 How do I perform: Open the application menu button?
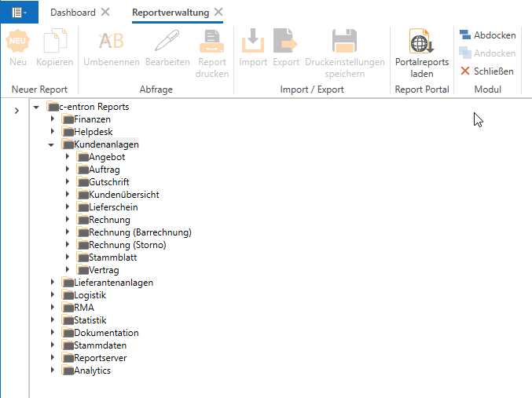19,13
